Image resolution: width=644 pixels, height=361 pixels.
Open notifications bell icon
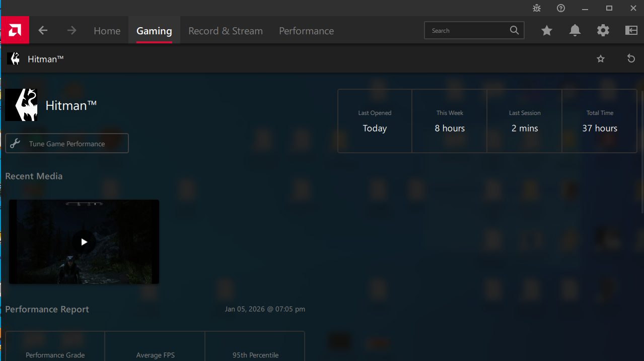(575, 31)
